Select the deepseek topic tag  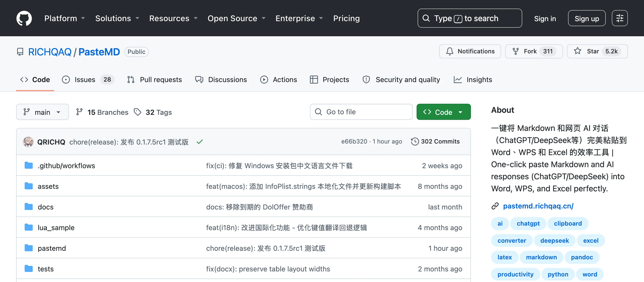554,240
